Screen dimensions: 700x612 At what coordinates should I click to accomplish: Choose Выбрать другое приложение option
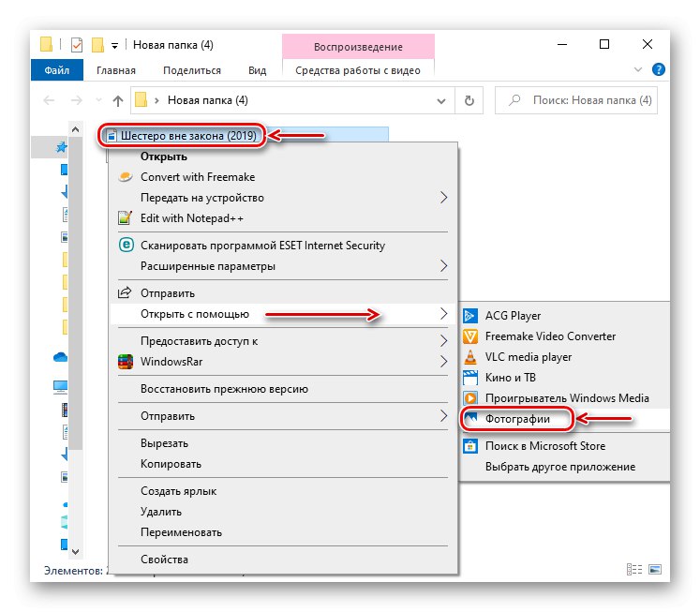click(x=564, y=467)
